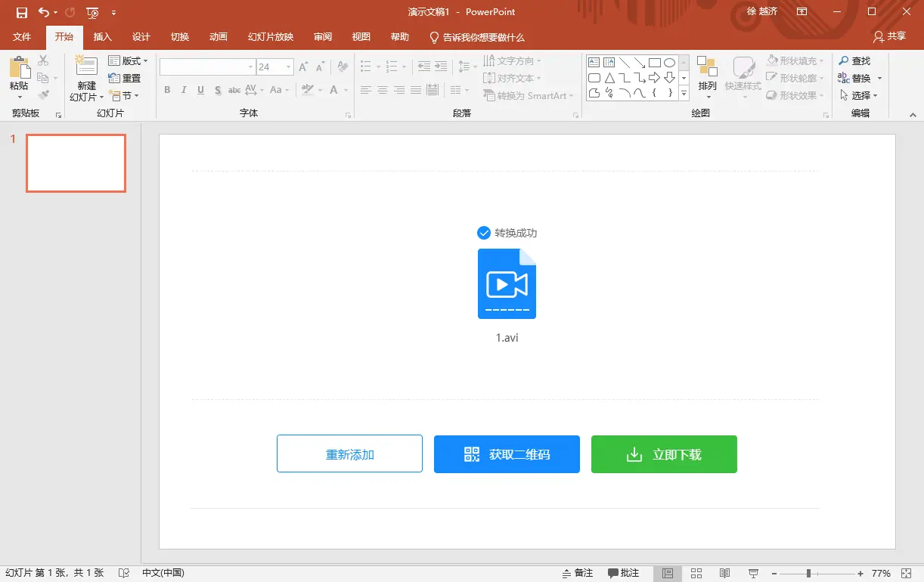
Task: Select slide 1 thumbnail
Action: pos(76,163)
